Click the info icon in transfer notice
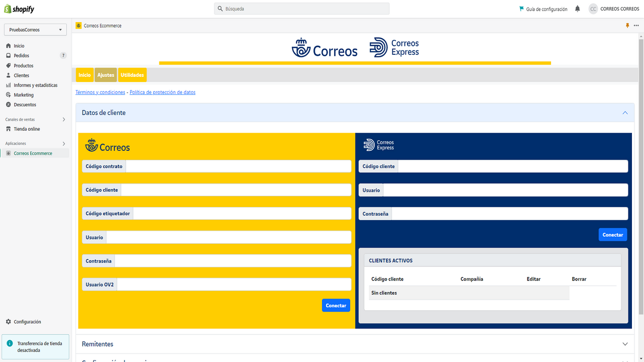The width and height of the screenshot is (644, 362). 10,343
